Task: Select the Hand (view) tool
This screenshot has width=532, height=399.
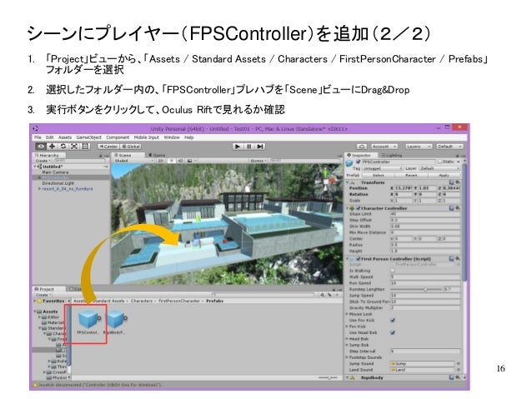Action: pos(41,146)
